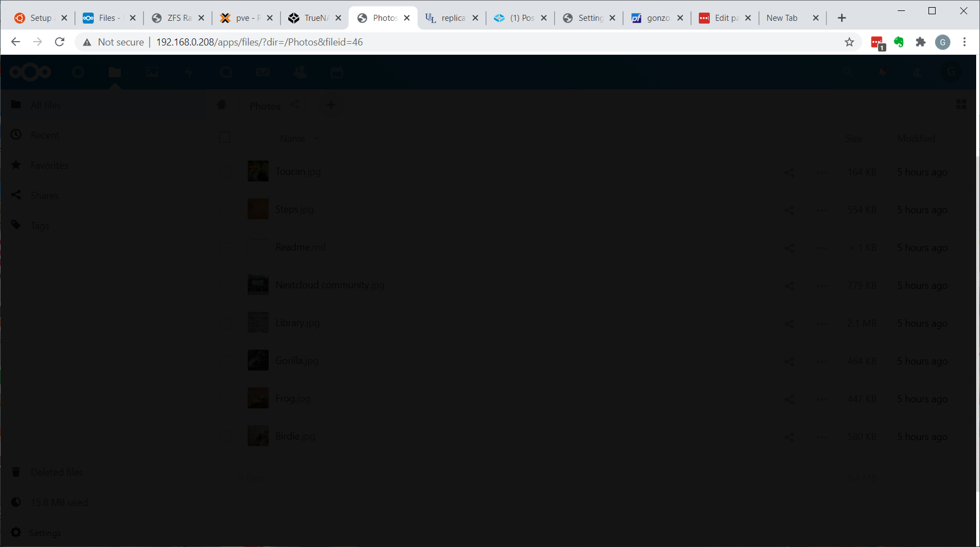Open the contacts menu icon in header
Screen dimensions: 980x547
[917, 72]
